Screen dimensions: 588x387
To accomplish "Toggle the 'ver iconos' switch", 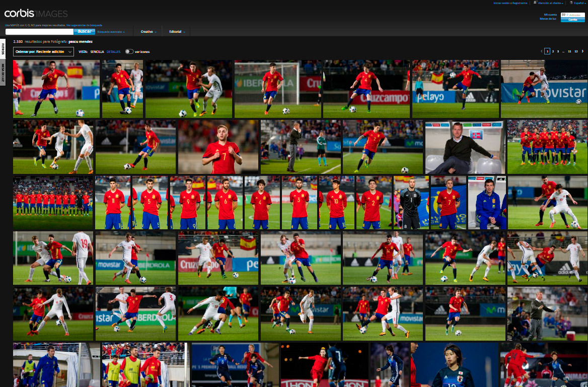I will pyautogui.click(x=129, y=51).
